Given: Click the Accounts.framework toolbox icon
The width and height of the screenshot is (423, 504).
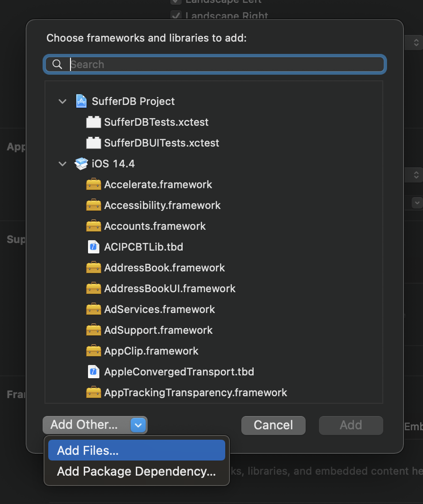Looking at the screenshot, I should (94, 226).
